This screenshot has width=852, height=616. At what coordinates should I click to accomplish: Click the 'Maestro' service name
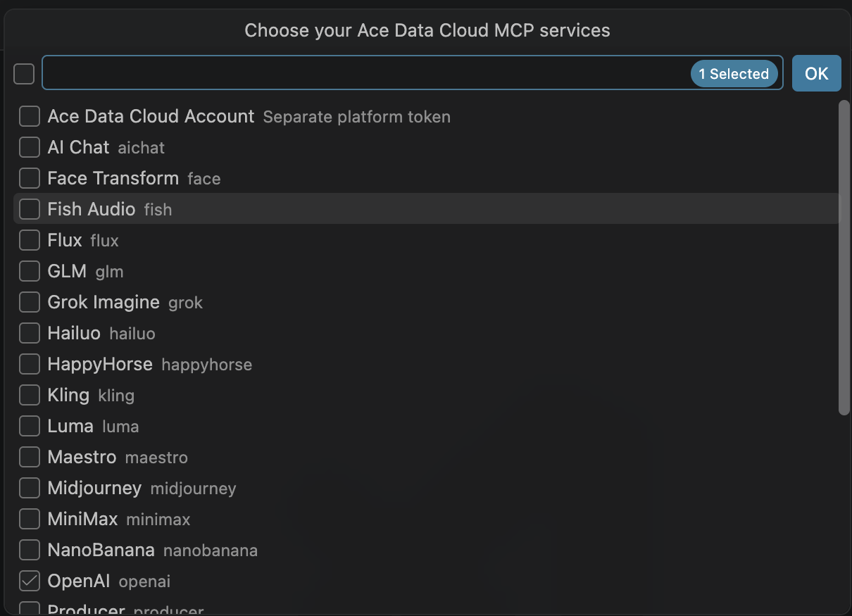click(x=82, y=457)
